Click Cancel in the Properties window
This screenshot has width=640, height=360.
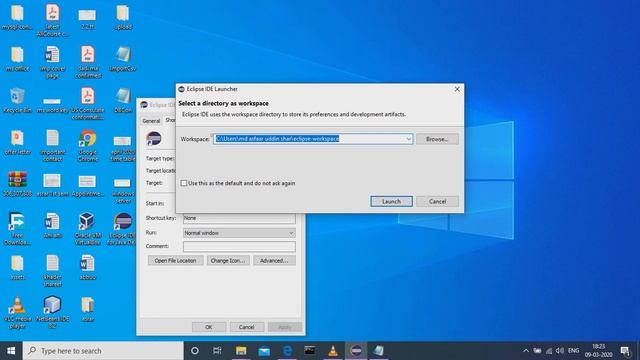tap(247, 327)
